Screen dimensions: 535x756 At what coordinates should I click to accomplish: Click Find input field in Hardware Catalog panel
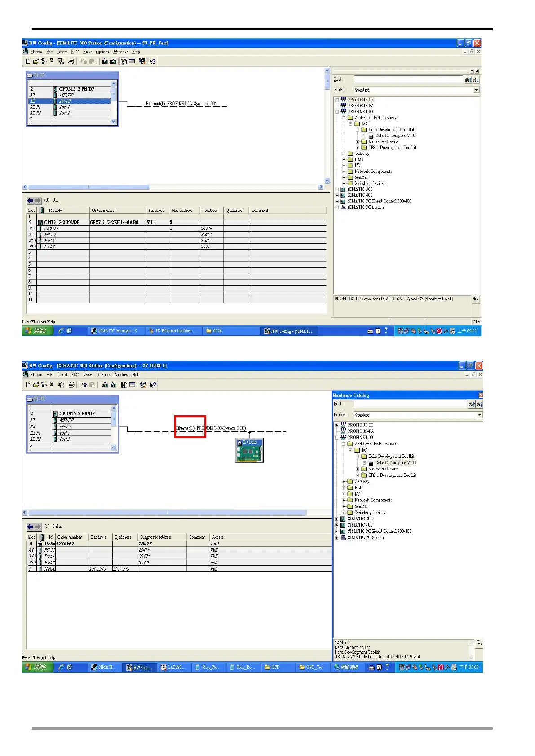(x=411, y=404)
